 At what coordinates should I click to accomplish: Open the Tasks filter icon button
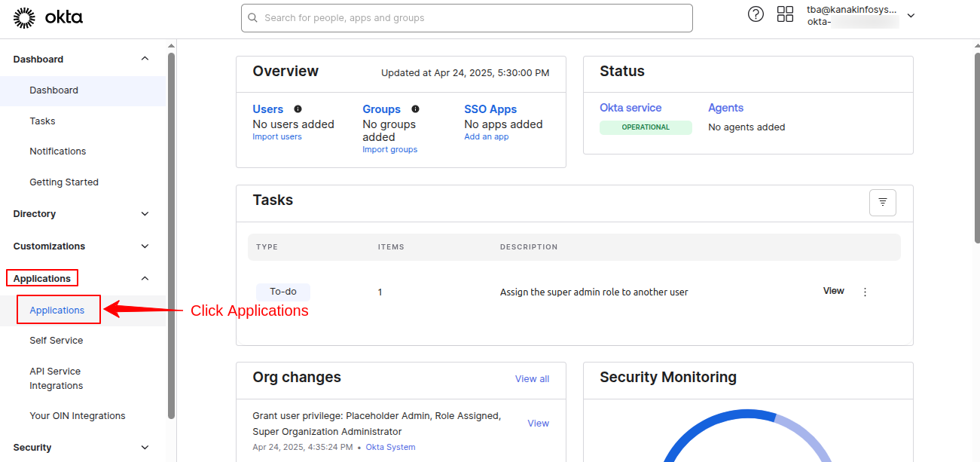coord(883,203)
